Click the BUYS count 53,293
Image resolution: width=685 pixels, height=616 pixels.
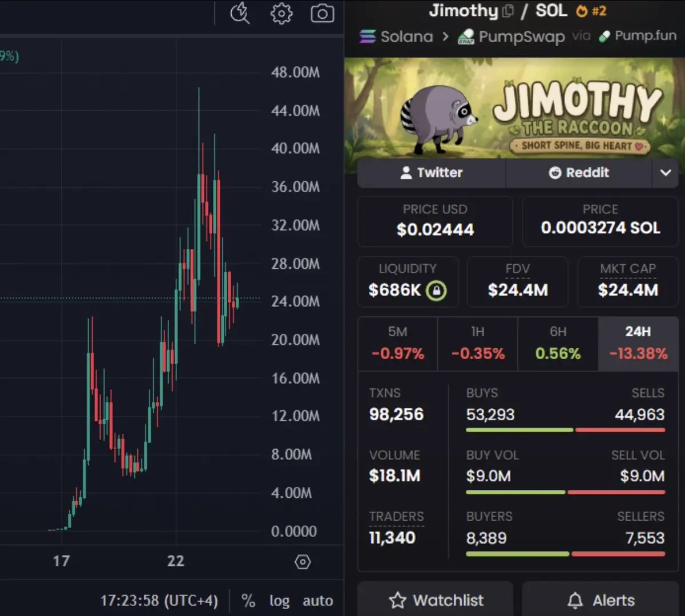(x=490, y=414)
